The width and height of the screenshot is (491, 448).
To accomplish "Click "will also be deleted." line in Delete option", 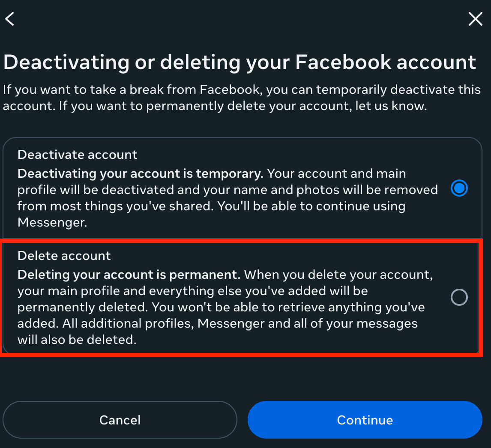I will (77, 340).
